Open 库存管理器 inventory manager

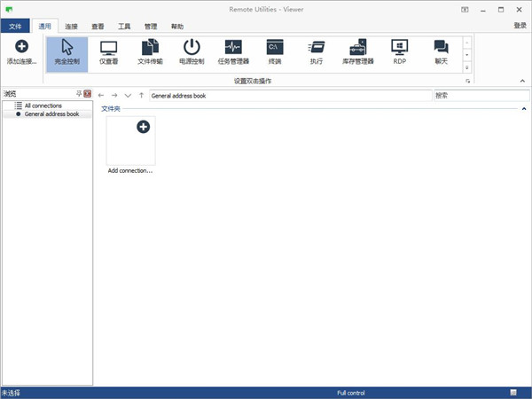358,51
